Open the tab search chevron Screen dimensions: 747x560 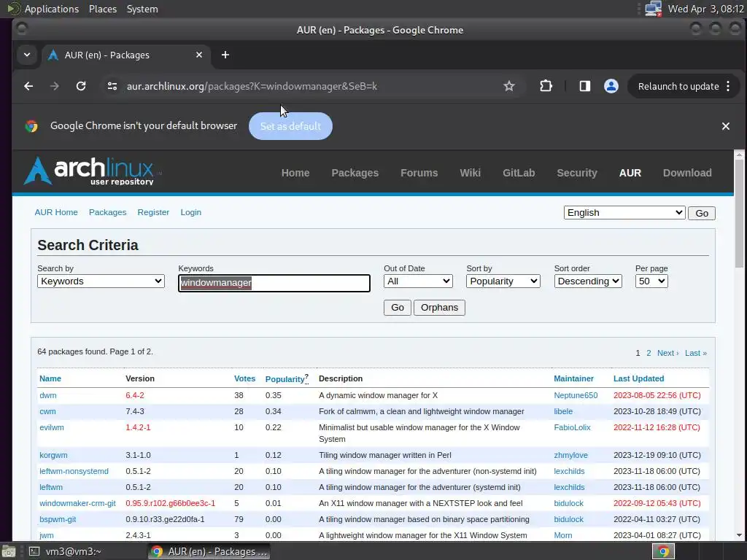tap(27, 55)
